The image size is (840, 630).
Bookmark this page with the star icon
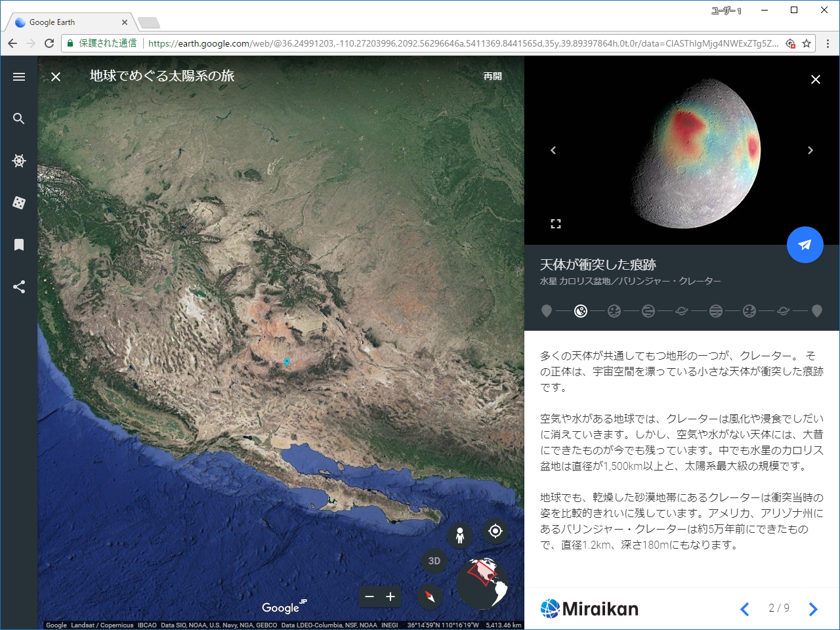click(x=807, y=43)
